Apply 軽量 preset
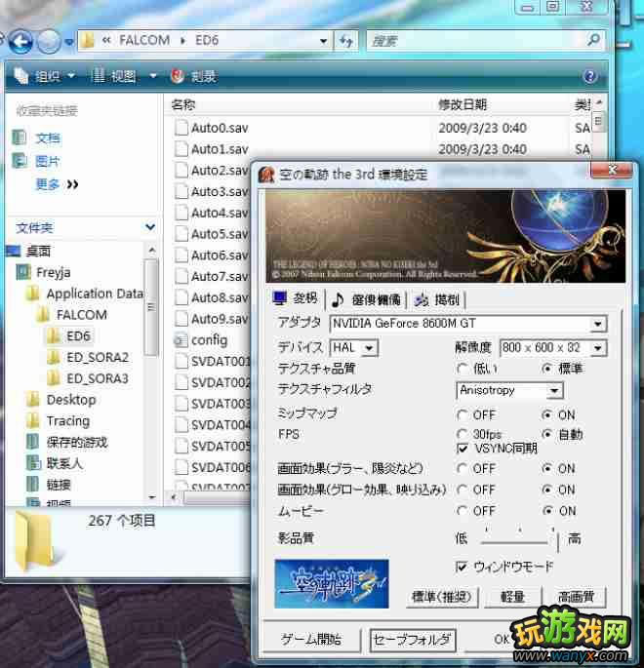Viewport: 644px width, 668px height. pos(512,597)
